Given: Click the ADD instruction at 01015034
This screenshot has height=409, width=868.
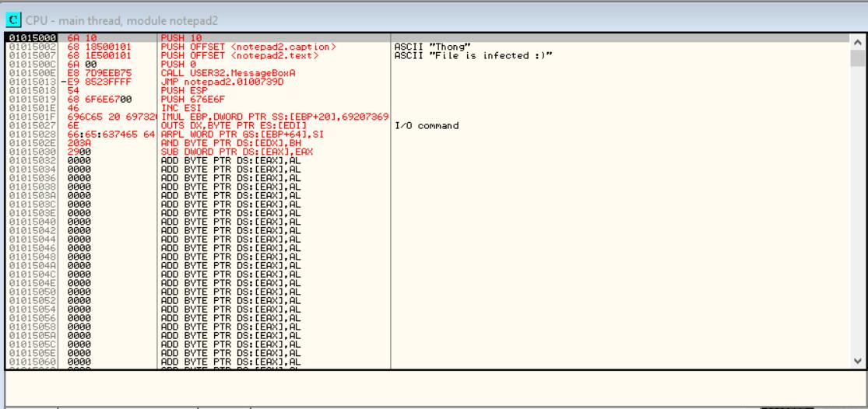Looking at the screenshot, I should [231, 170].
